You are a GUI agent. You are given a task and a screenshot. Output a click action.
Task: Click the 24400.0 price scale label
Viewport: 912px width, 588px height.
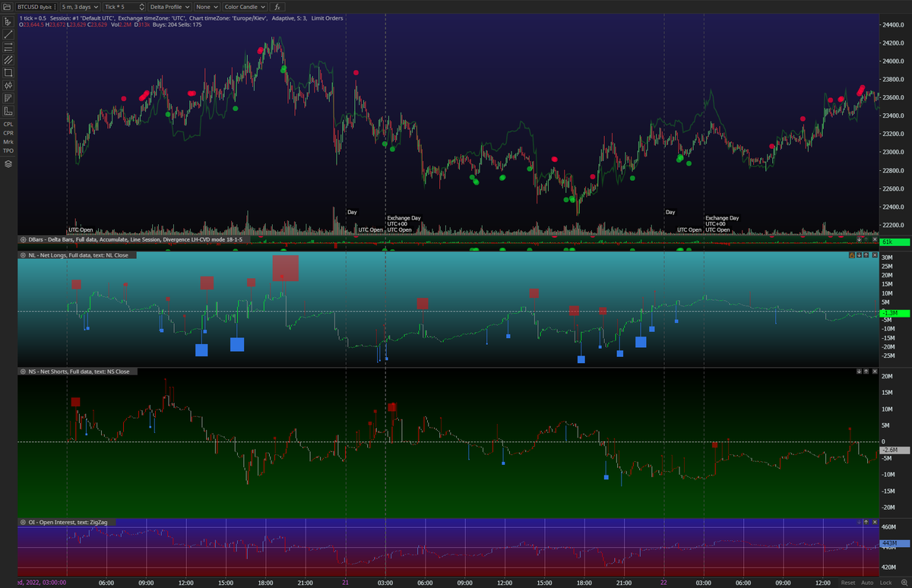892,25
